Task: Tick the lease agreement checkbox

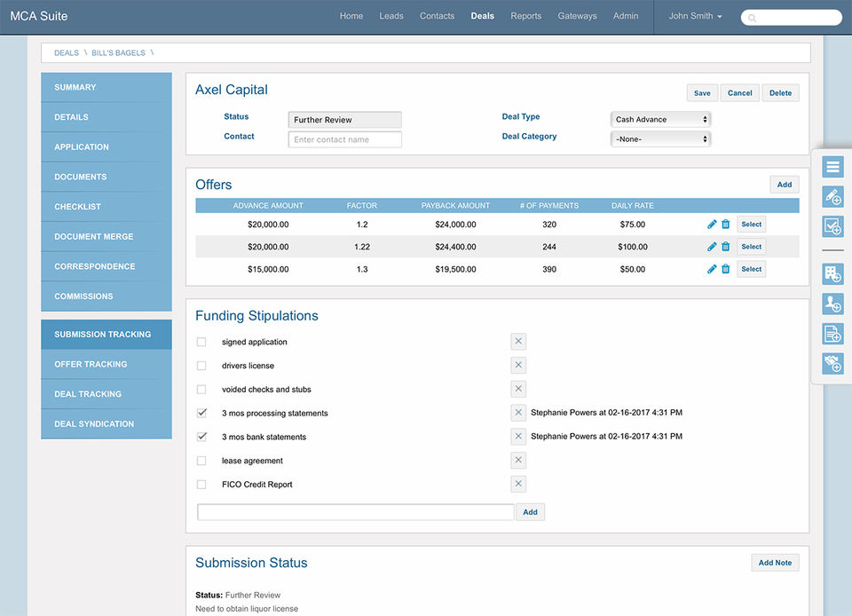Action: point(201,461)
